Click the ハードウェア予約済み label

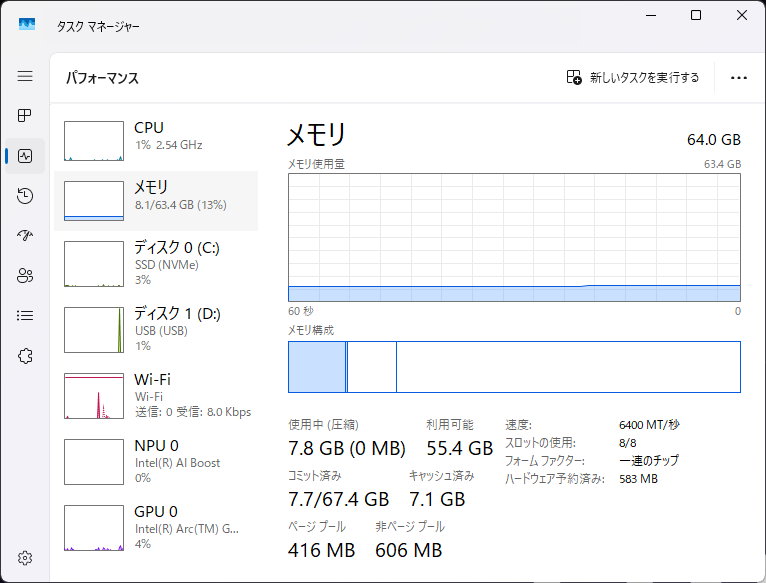(554, 479)
